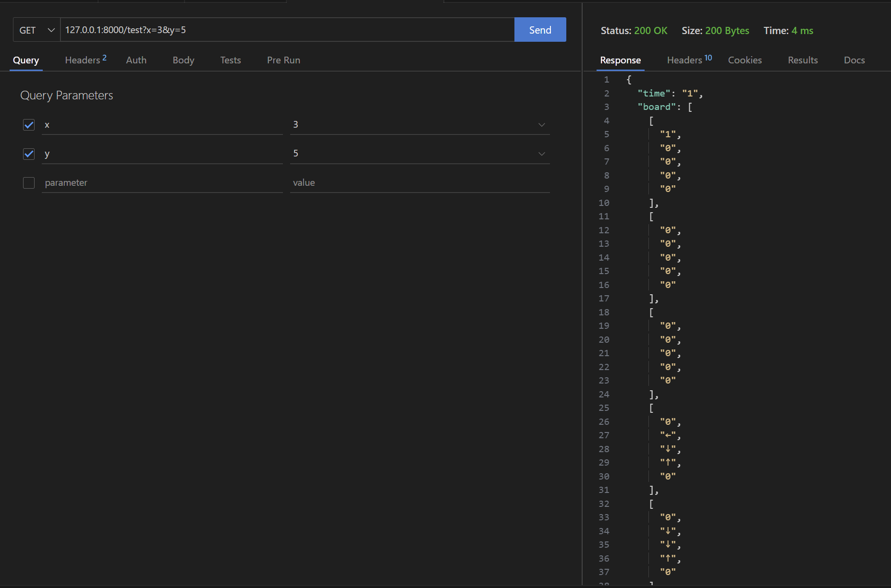
Task: Open the Cookies tab
Action: click(x=745, y=60)
